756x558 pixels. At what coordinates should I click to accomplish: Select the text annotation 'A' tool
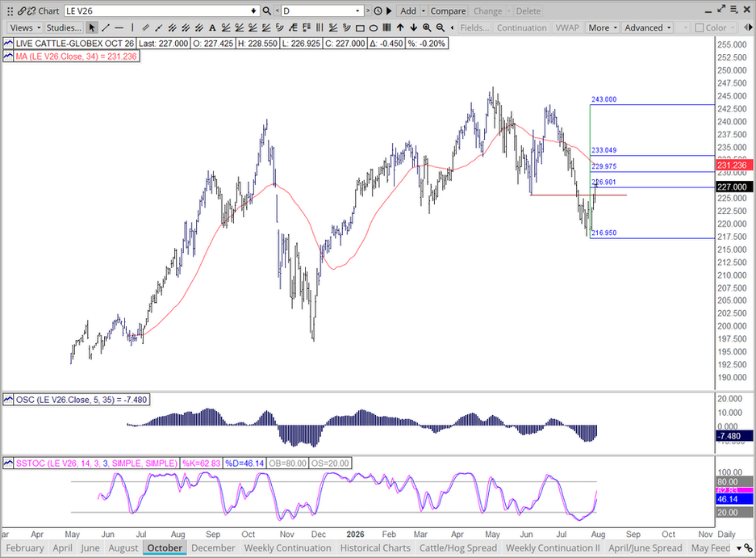[212, 27]
